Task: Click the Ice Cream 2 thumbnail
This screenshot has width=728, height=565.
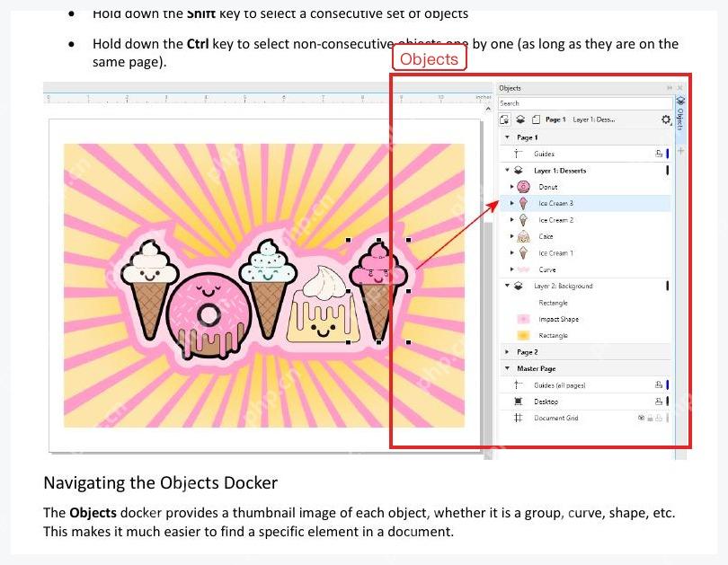Action: (523, 220)
